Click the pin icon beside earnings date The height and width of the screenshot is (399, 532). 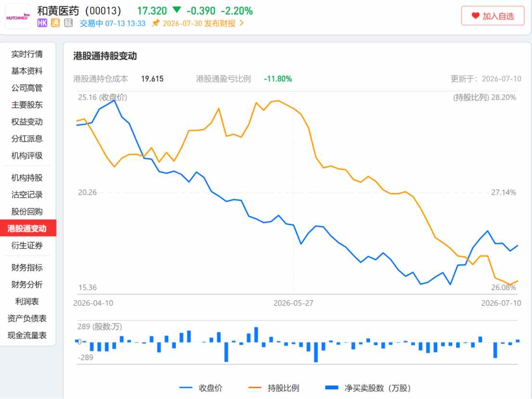point(156,23)
